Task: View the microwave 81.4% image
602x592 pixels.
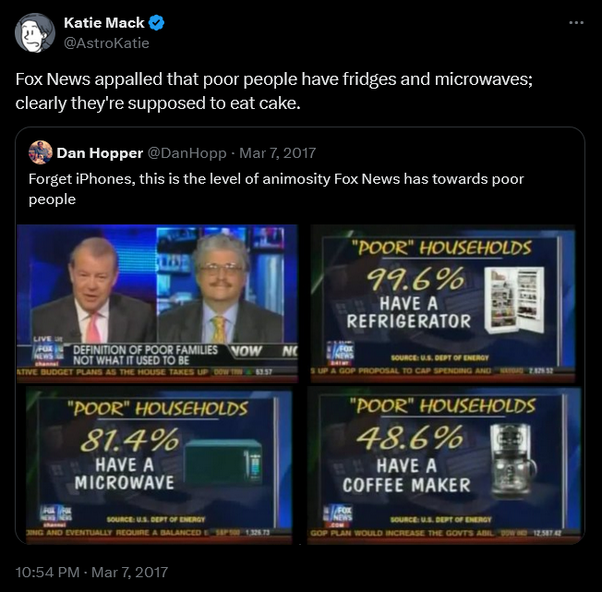Action: coord(157,466)
